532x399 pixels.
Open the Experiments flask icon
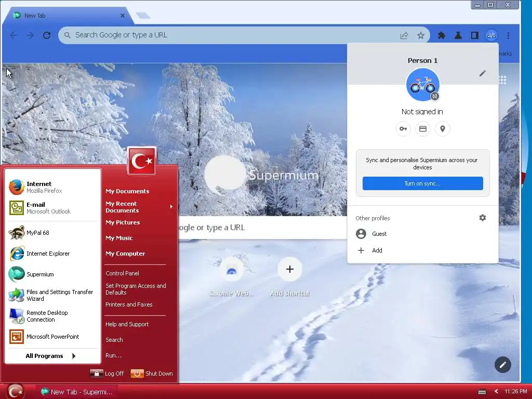pyautogui.click(x=458, y=35)
